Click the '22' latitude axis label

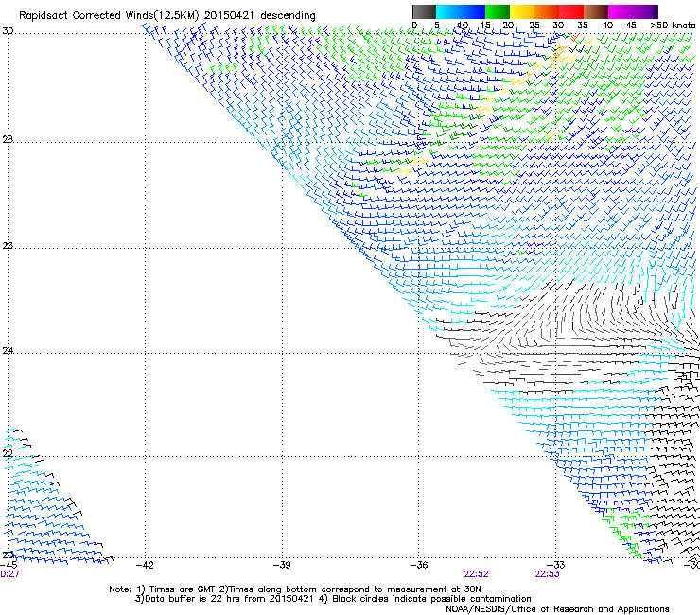point(8,453)
